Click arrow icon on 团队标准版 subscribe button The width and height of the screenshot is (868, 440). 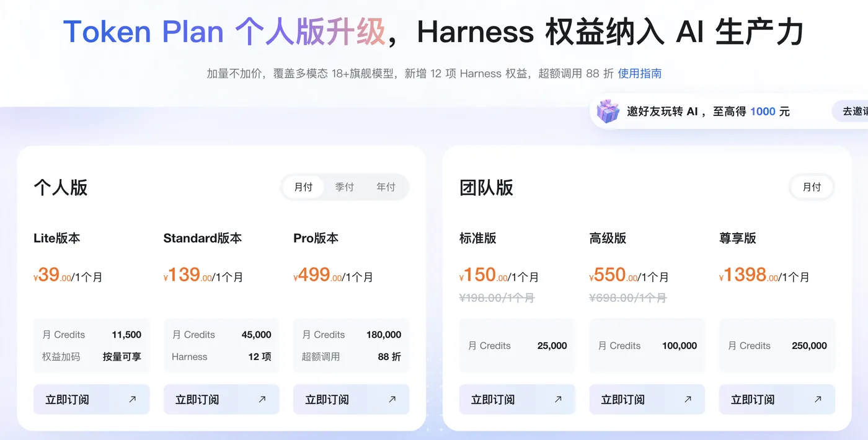coord(558,400)
